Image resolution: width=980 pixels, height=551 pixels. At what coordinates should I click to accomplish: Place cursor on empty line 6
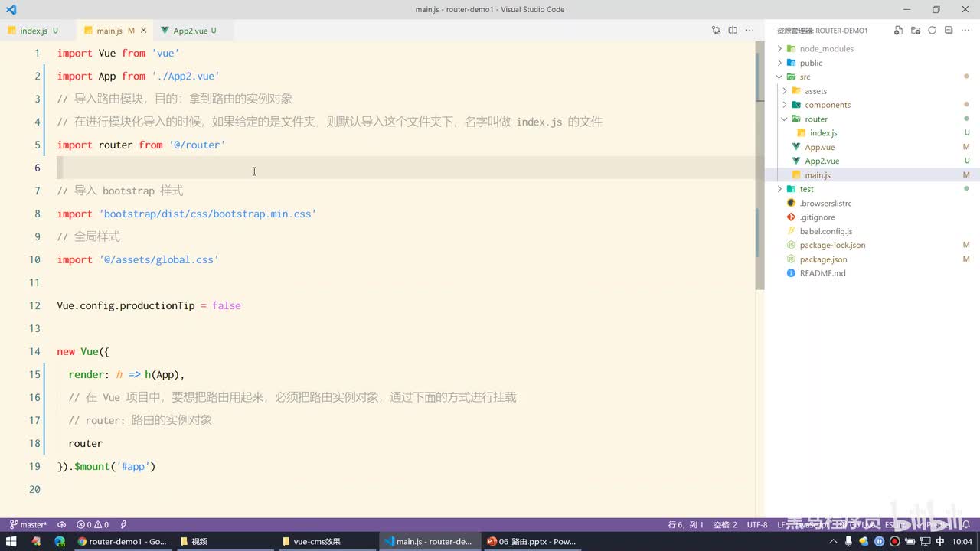pyautogui.click(x=406, y=168)
